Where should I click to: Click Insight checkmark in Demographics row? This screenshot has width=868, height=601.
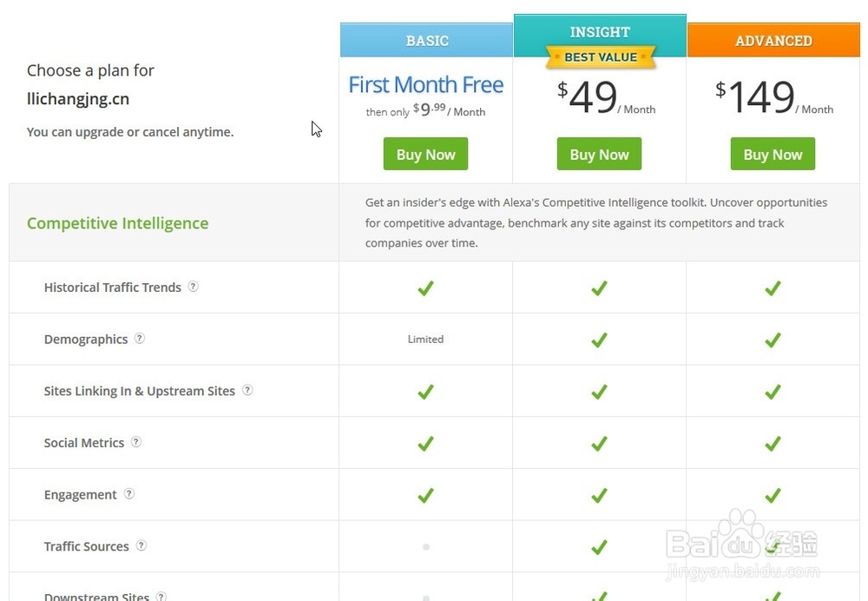599,340
